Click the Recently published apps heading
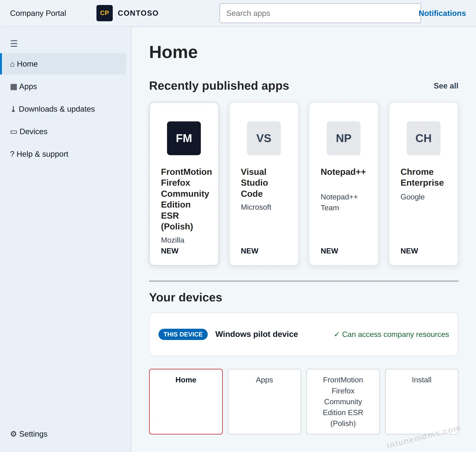 (219, 86)
